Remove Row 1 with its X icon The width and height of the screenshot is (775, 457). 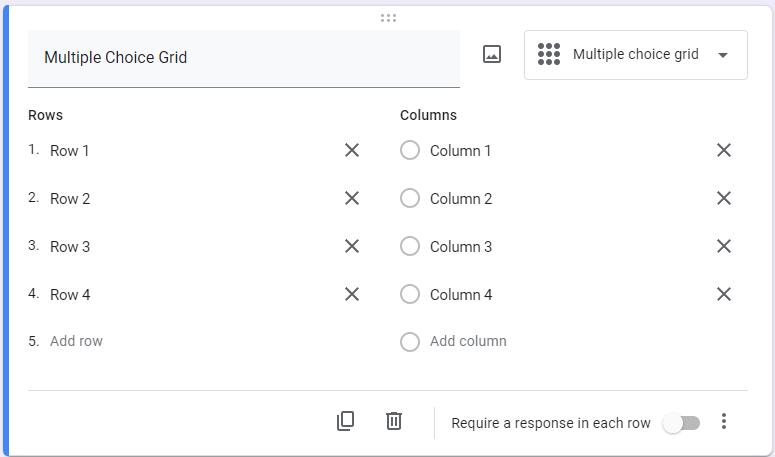tap(352, 151)
